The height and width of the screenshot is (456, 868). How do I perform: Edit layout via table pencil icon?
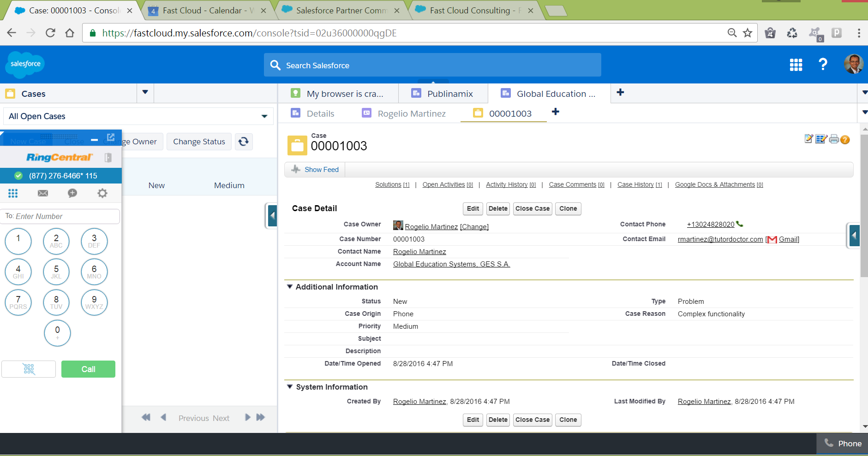coord(821,139)
